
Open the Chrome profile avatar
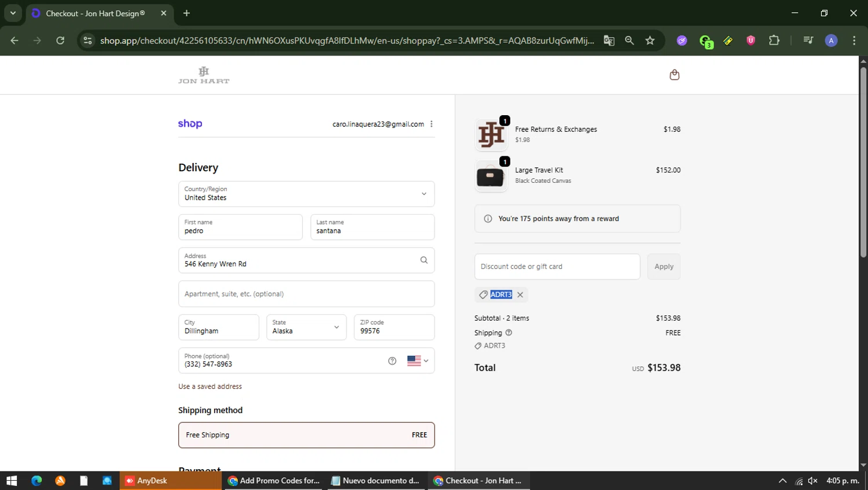point(831,40)
